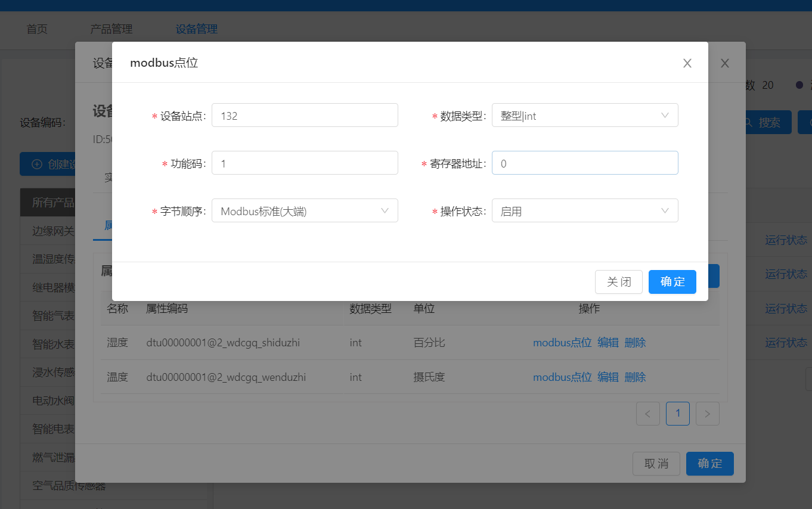Click the 设备站点 input field
This screenshot has width=812, height=509.
pyautogui.click(x=305, y=115)
